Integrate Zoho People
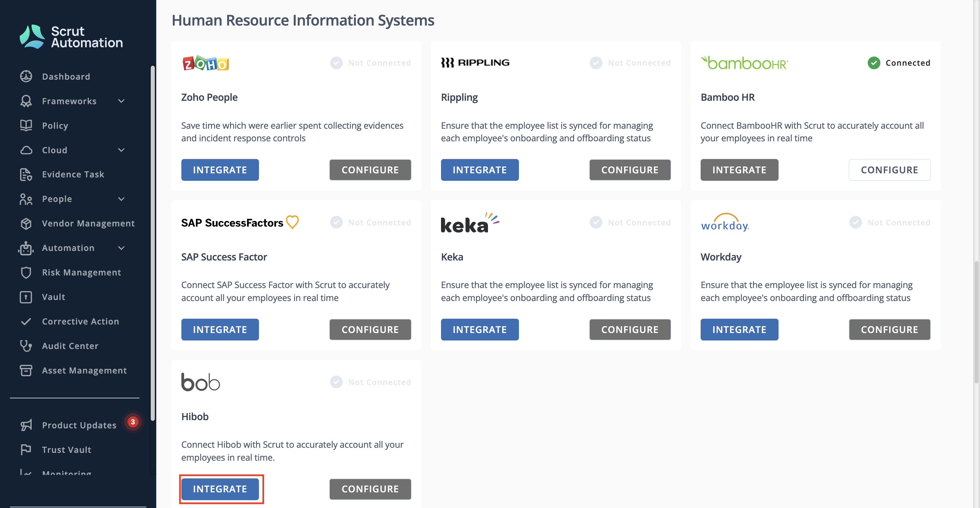980x508 pixels. click(x=220, y=170)
